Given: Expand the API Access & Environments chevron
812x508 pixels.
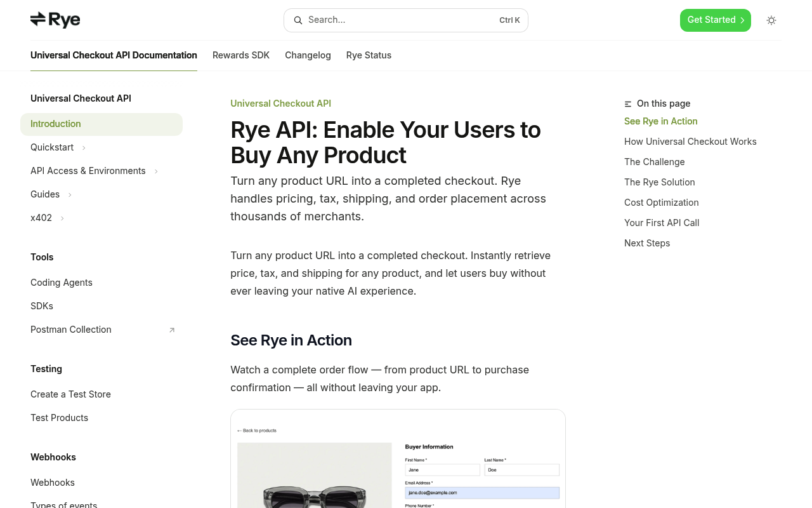Looking at the screenshot, I should coord(156,171).
